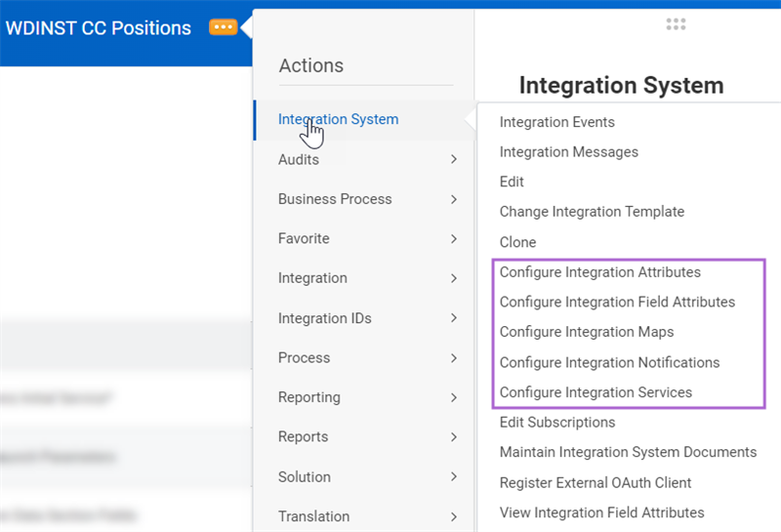Open the Business Process submenu
Image resolution: width=781 pixels, height=532 pixels.
(x=335, y=199)
